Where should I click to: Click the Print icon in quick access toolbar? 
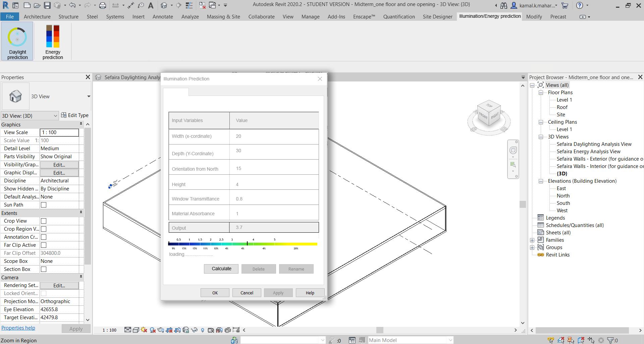[x=103, y=5]
